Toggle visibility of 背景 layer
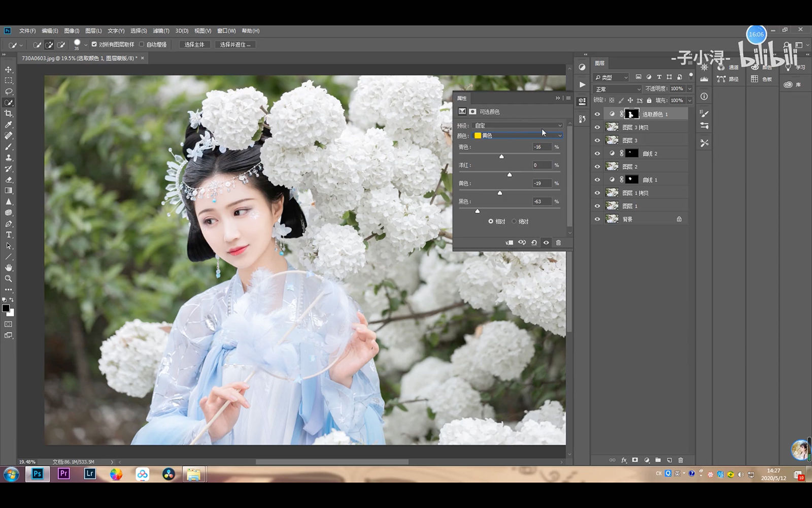 [597, 219]
